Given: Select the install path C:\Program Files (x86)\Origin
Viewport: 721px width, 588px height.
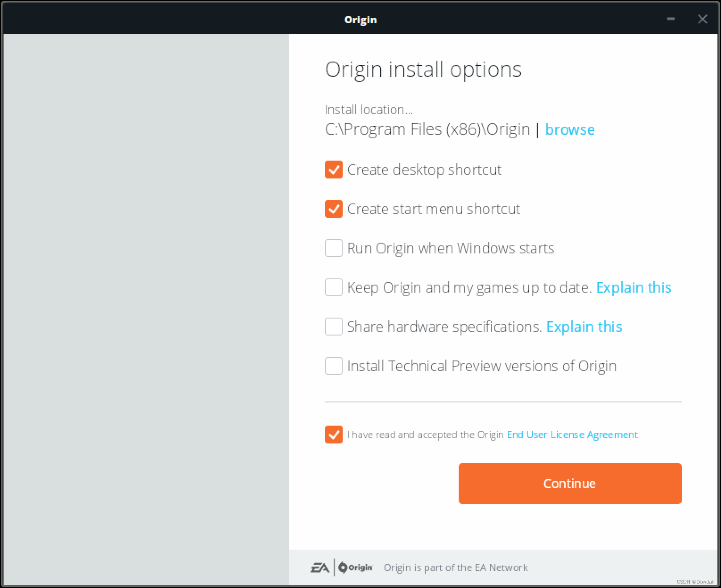Looking at the screenshot, I should [x=427, y=129].
